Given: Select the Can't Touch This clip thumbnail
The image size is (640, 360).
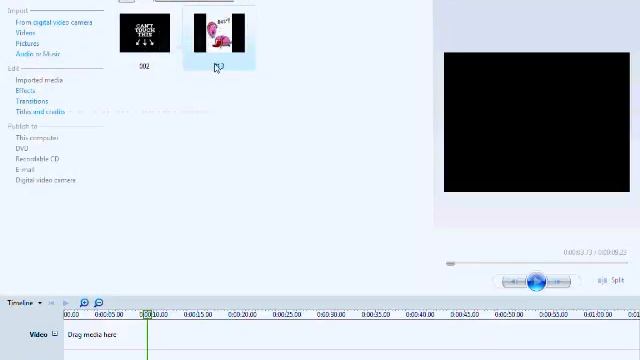Looking at the screenshot, I should click(x=145, y=33).
